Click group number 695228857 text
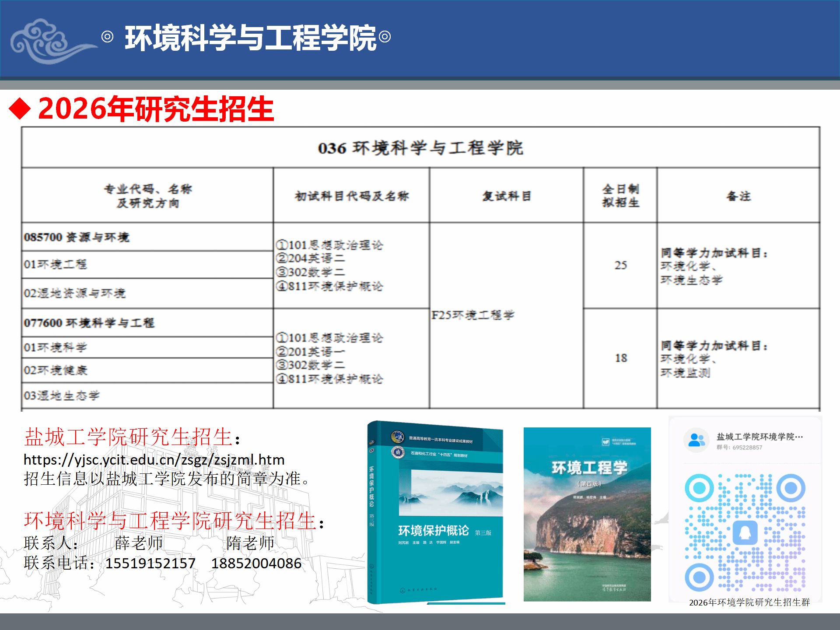 (x=747, y=448)
